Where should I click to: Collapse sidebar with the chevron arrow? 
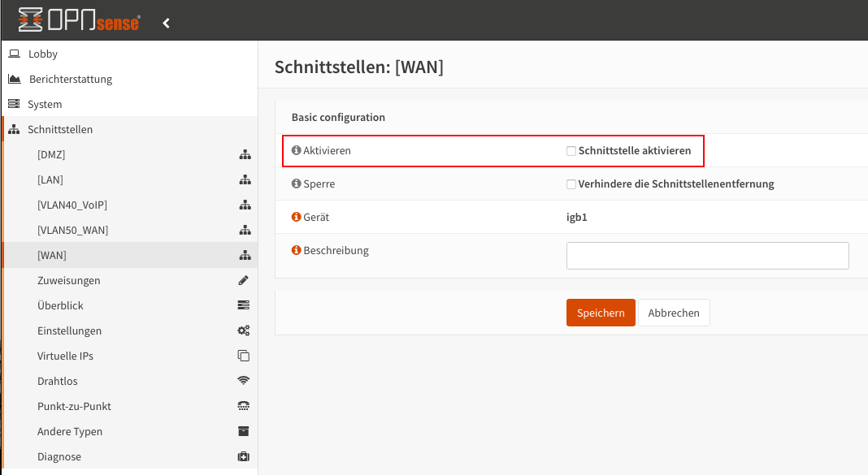166,23
